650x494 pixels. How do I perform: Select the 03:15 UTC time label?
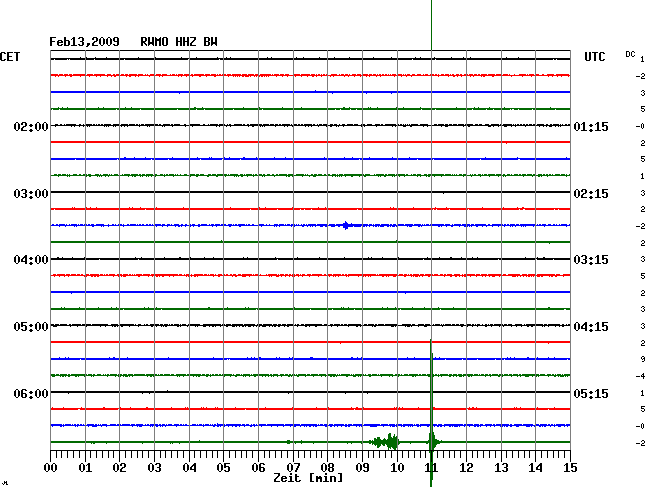591,260
